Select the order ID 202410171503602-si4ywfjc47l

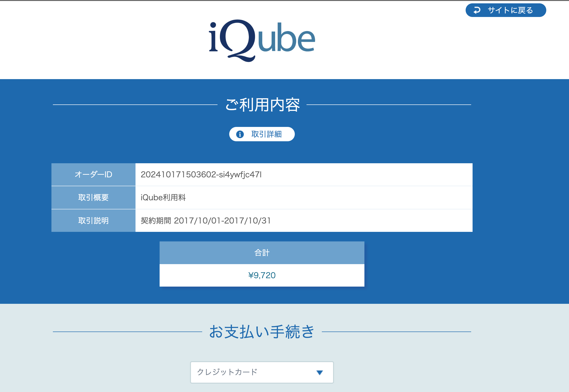(x=202, y=174)
